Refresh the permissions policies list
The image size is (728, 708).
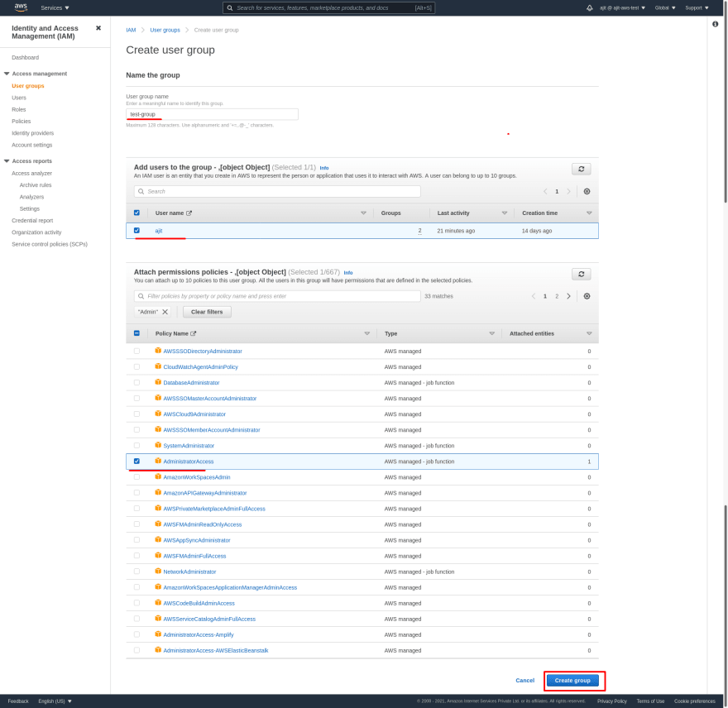[x=581, y=274]
